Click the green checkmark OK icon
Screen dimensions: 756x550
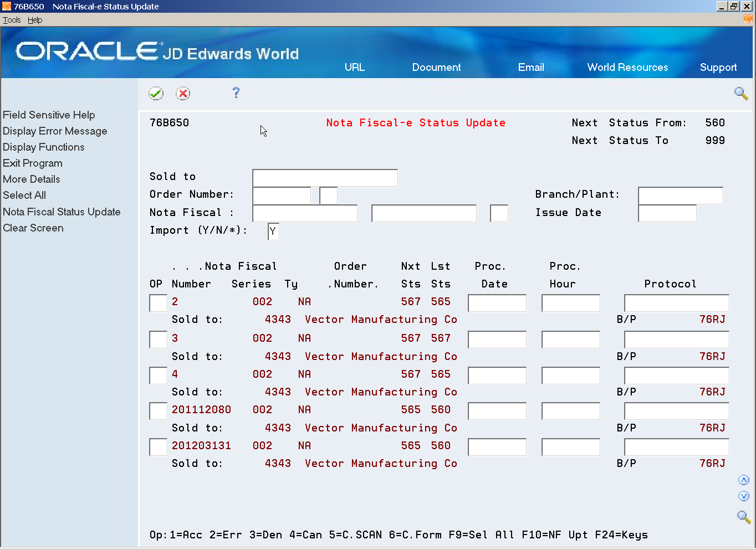156,94
